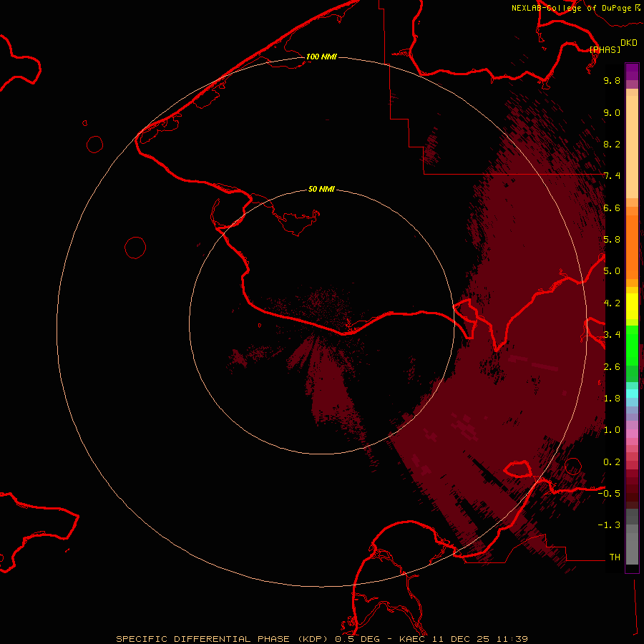The height and width of the screenshot is (644, 644).
Task: Select the 0.2 legend value
Action: pos(612,462)
